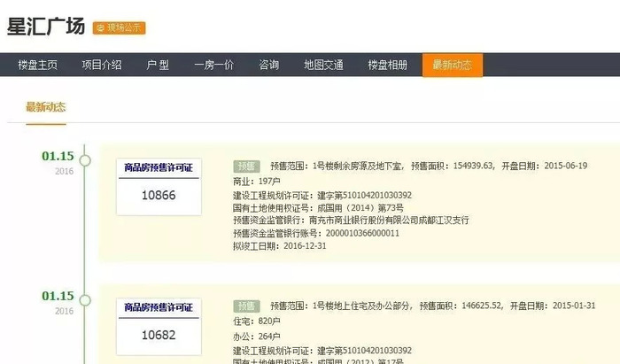The height and width of the screenshot is (364, 620).
Task: Click the bank account 200001036600011 line
Action: click(316, 233)
